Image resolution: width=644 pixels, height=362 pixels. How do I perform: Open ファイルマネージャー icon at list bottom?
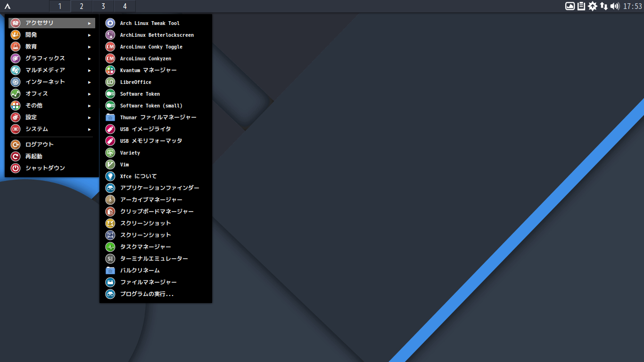110,282
